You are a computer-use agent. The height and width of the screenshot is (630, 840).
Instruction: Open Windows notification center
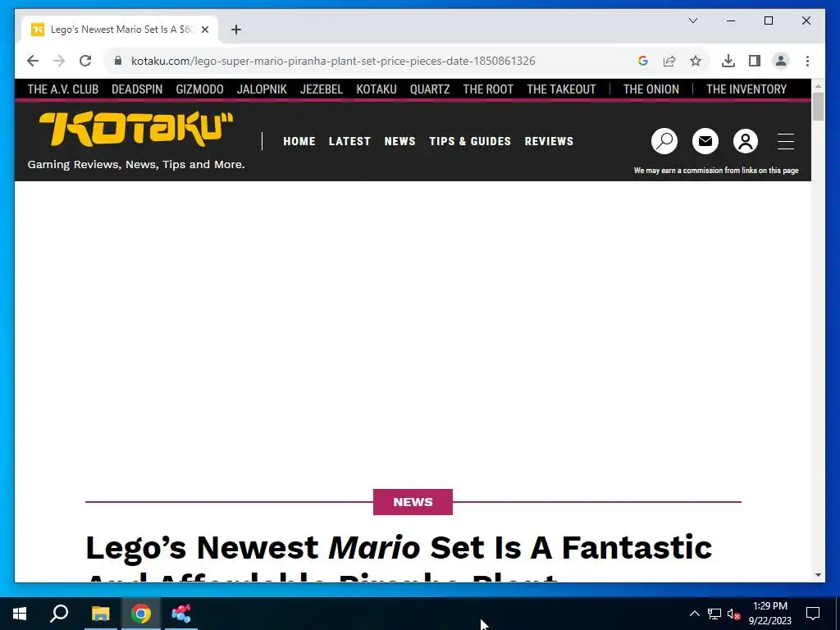click(813, 614)
